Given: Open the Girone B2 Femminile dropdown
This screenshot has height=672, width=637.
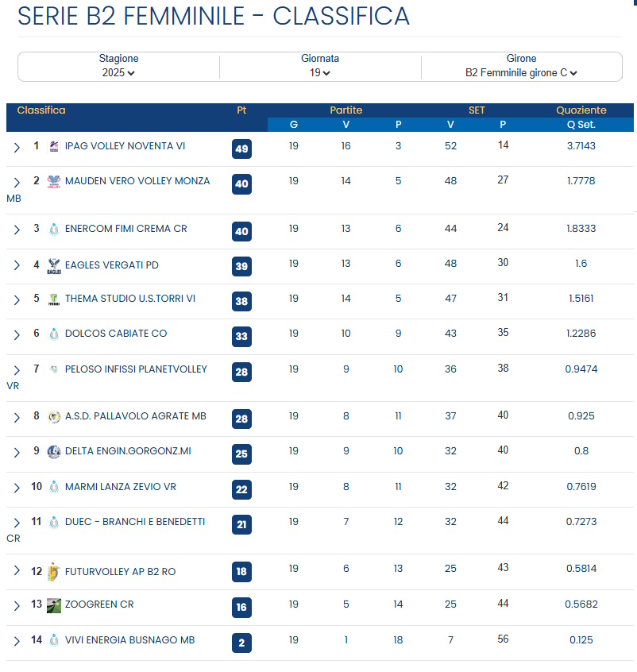Looking at the screenshot, I should (521, 73).
